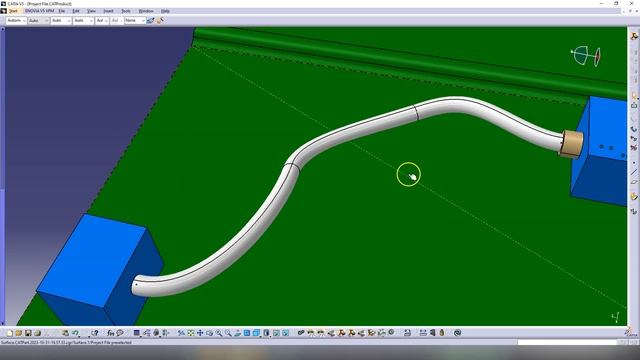Click the What's This help icon
Viewport: 640px width, 360px height.
(x=95, y=333)
